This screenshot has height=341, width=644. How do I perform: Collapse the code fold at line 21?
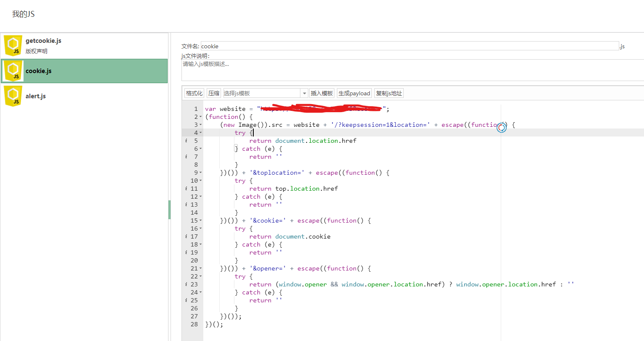point(200,269)
